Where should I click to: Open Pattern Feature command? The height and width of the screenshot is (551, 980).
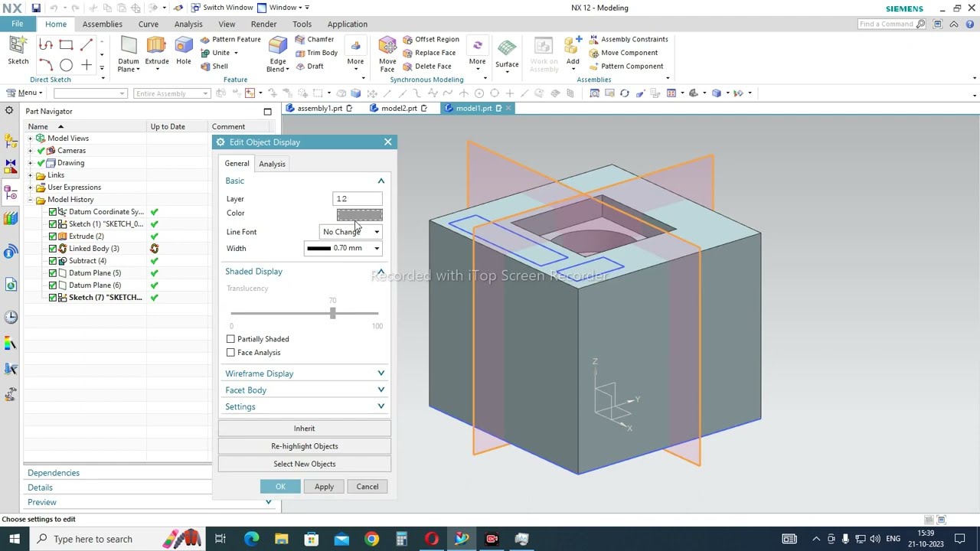coord(230,39)
